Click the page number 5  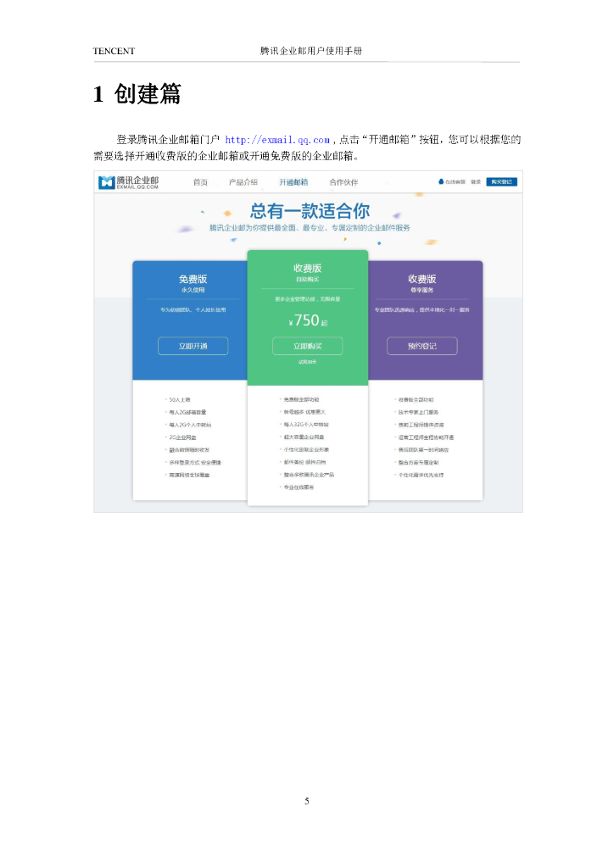click(x=307, y=801)
